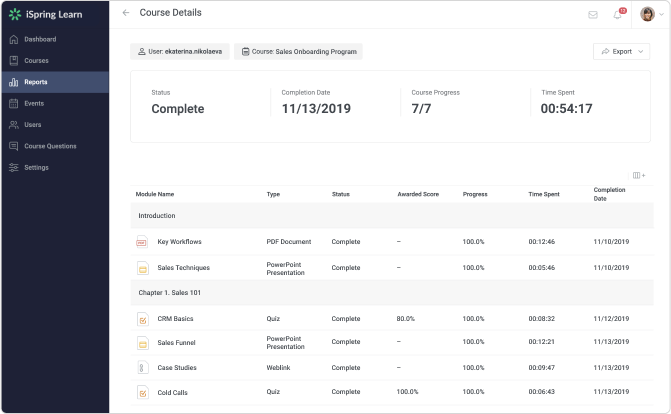Click the user filter ekaterina.nikolaeva
671x414 pixels.
pyautogui.click(x=180, y=51)
